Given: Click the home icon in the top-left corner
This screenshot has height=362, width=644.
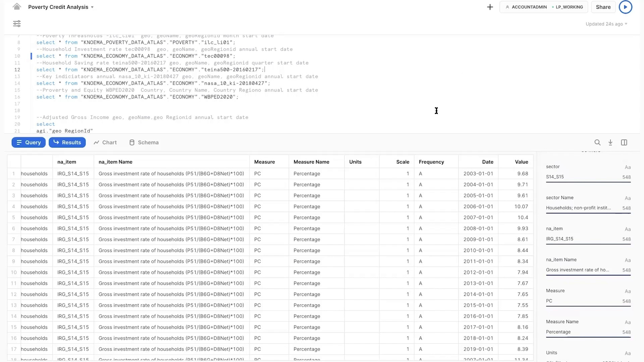Looking at the screenshot, I should pyautogui.click(x=17, y=7).
